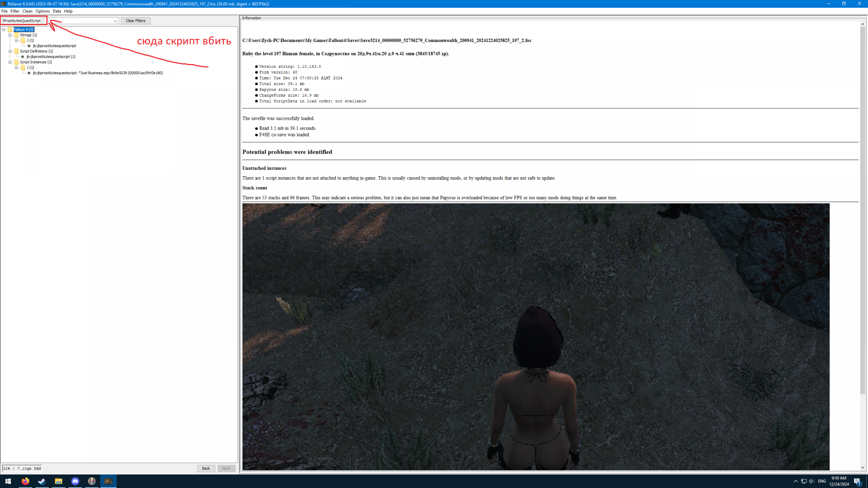Click the Script Definitions folder icon

click(16, 51)
